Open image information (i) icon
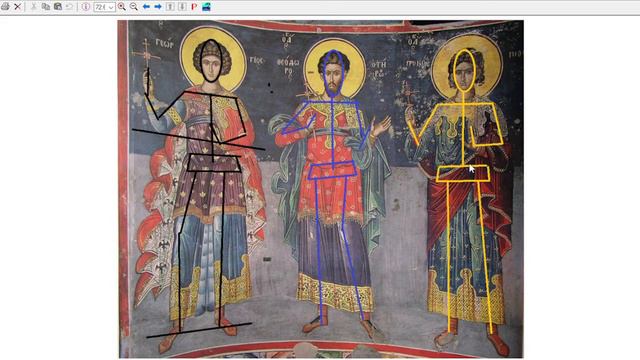 coord(85,7)
